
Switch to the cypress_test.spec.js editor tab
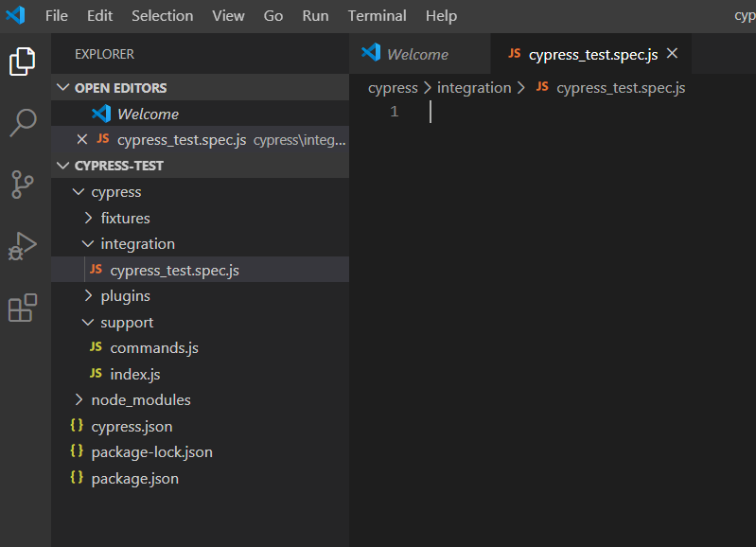point(591,54)
